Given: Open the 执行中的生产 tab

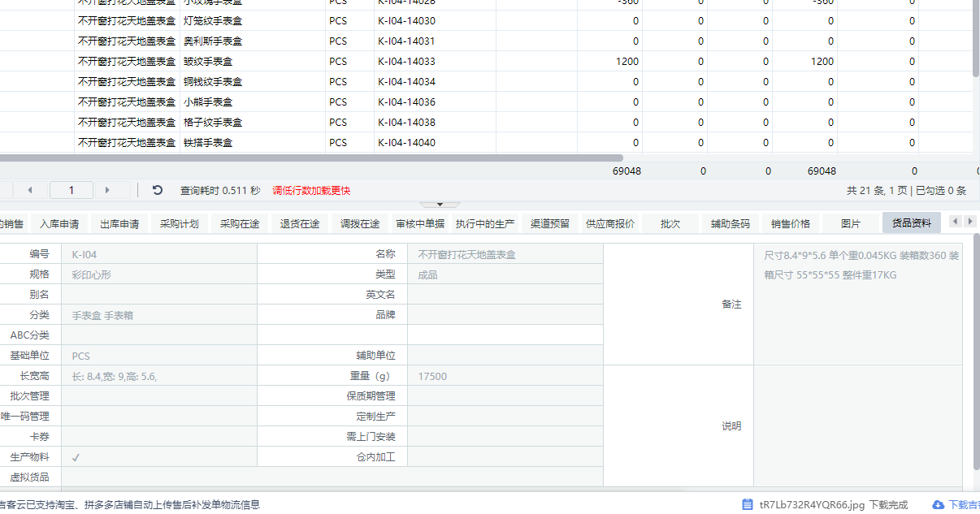Looking at the screenshot, I should pyautogui.click(x=485, y=223).
